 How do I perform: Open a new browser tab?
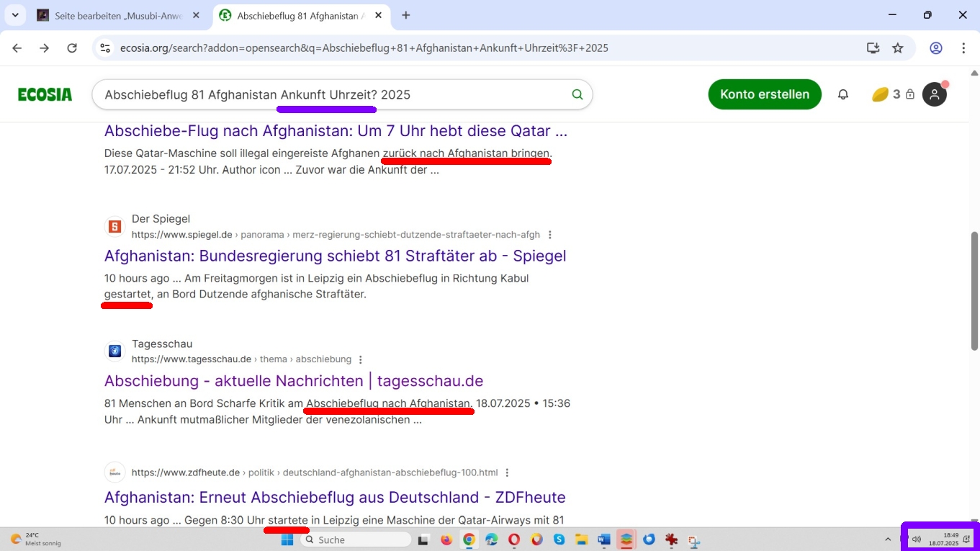(406, 15)
